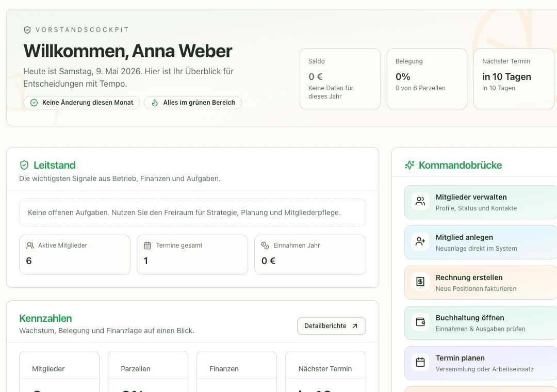Open Buchhaltung öffnen
Viewport: 557px width, 392px height.
[481, 323]
